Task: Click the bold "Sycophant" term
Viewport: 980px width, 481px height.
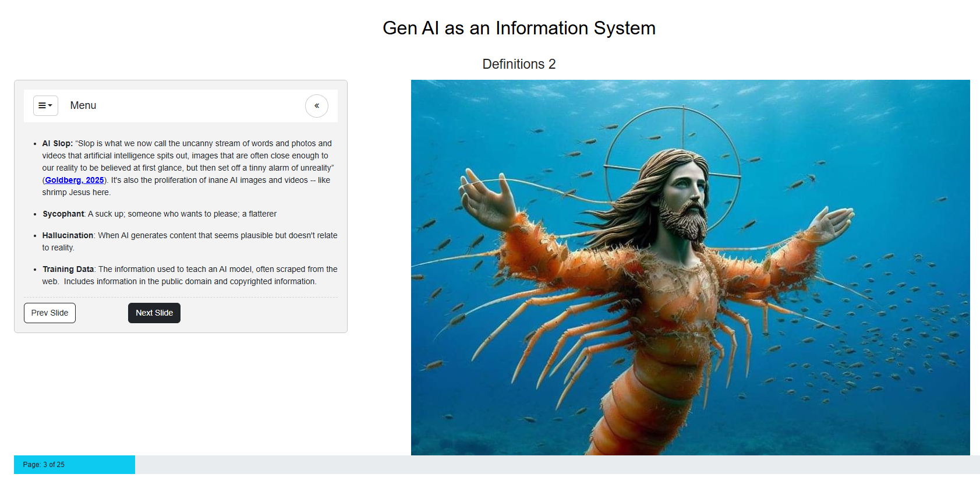Action: coord(63,214)
